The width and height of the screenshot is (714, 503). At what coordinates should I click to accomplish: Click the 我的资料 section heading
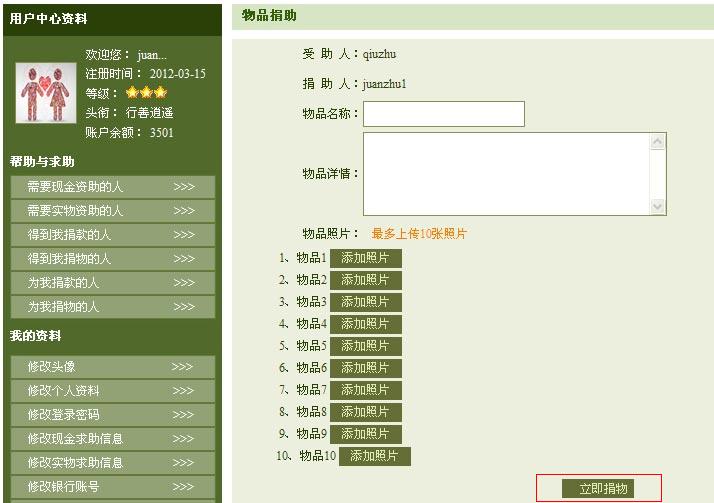coord(36,336)
